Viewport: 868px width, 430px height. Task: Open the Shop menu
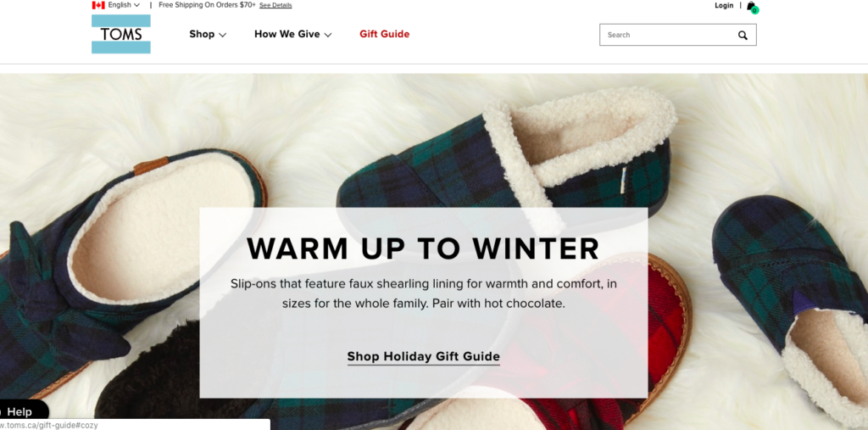(202, 35)
